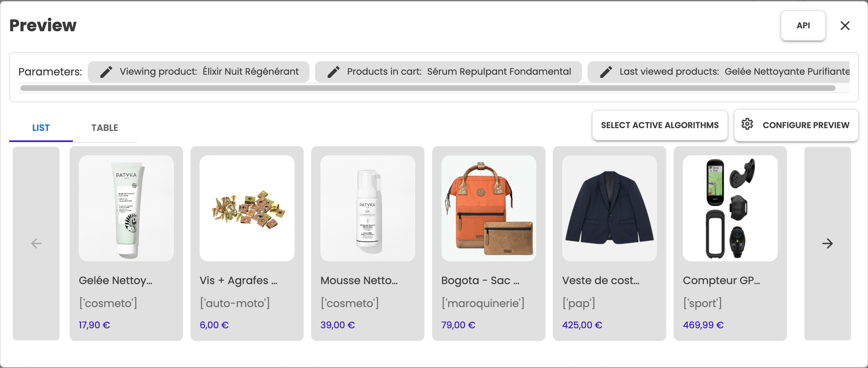
Task: Click the gear icon in Configure Preview
Action: point(747,124)
